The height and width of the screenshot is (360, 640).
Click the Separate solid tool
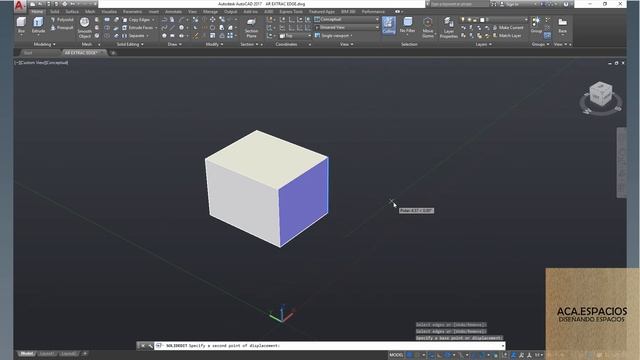134,36
